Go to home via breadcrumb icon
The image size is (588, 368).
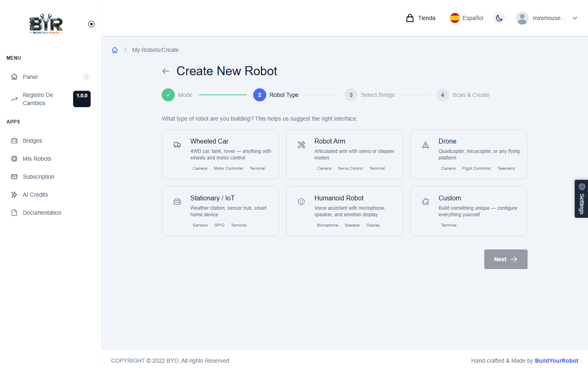point(115,50)
